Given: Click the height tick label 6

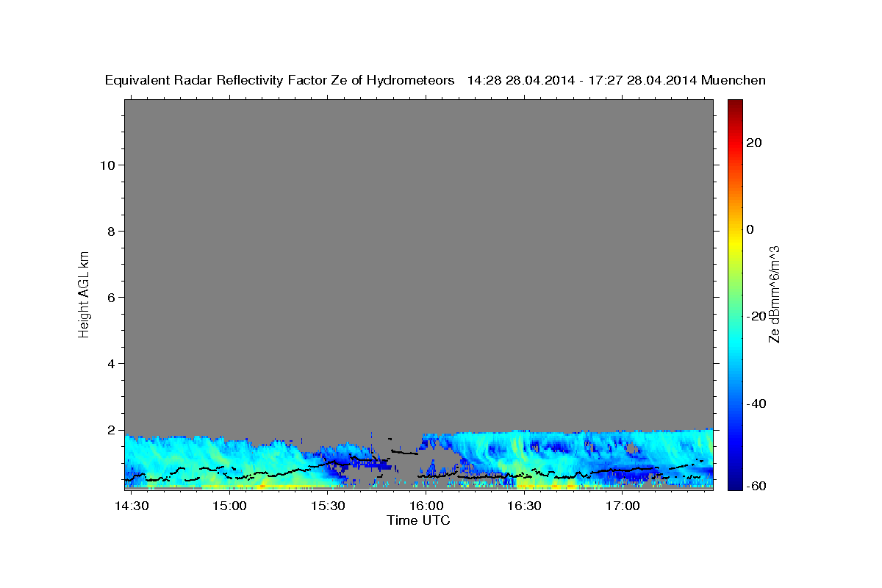Looking at the screenshot, I should (x=111, y=298).
